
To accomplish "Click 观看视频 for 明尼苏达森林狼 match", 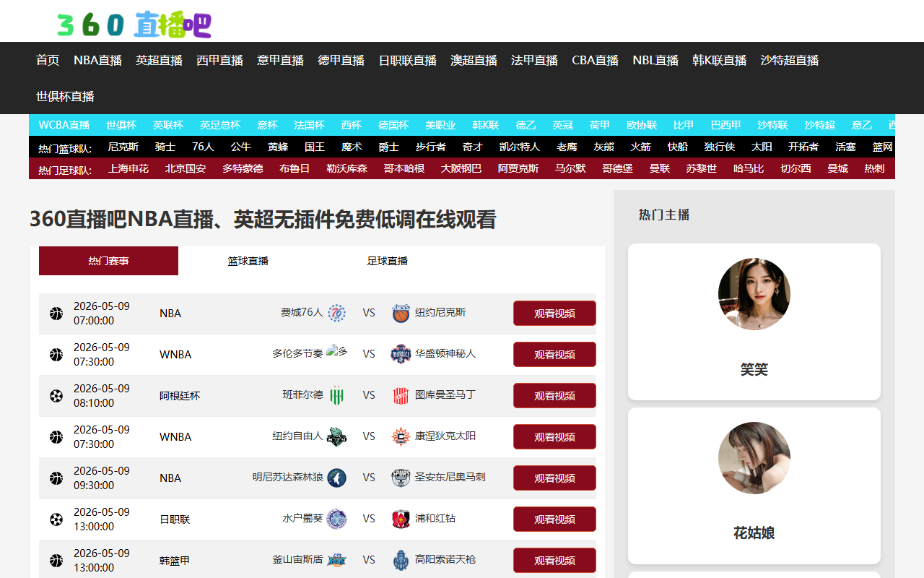I will click(554, 478).
